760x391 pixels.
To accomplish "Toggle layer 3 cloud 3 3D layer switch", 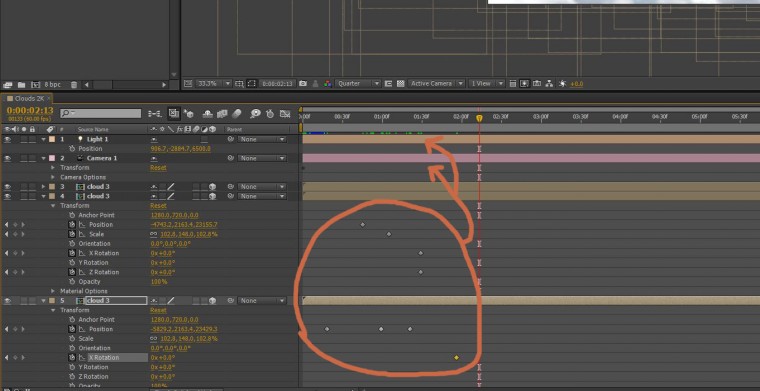I will point(212,187).
